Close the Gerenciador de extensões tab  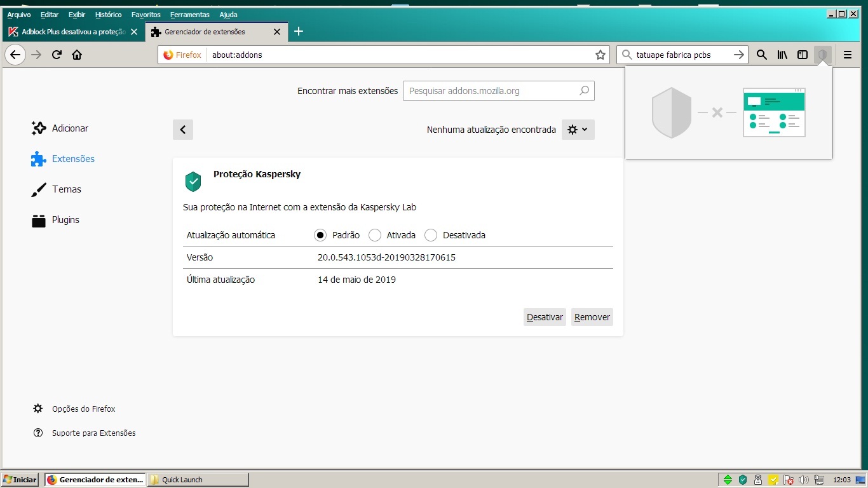(x=276, y=32)
